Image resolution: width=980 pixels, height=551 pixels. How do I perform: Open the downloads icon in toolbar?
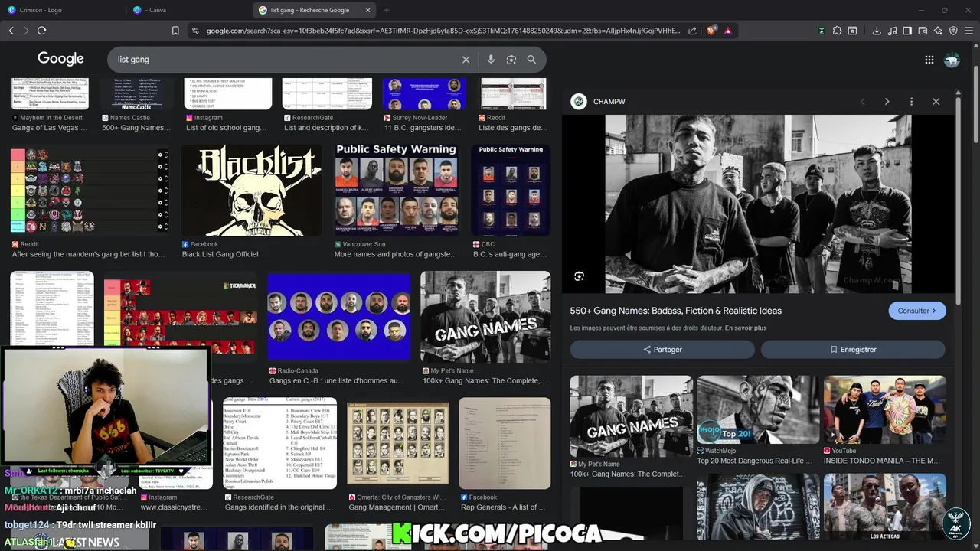[x=877, y=31]
